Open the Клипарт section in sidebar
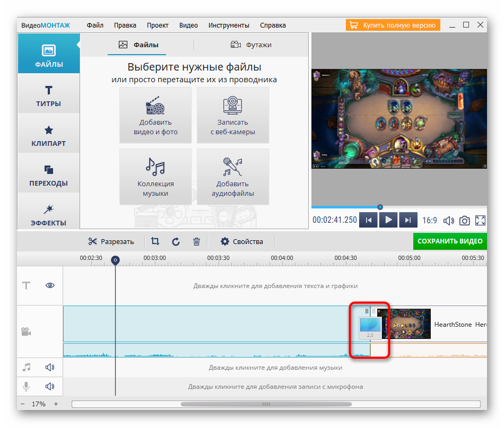Screen dimensions: 504x427 coord(49,135)
